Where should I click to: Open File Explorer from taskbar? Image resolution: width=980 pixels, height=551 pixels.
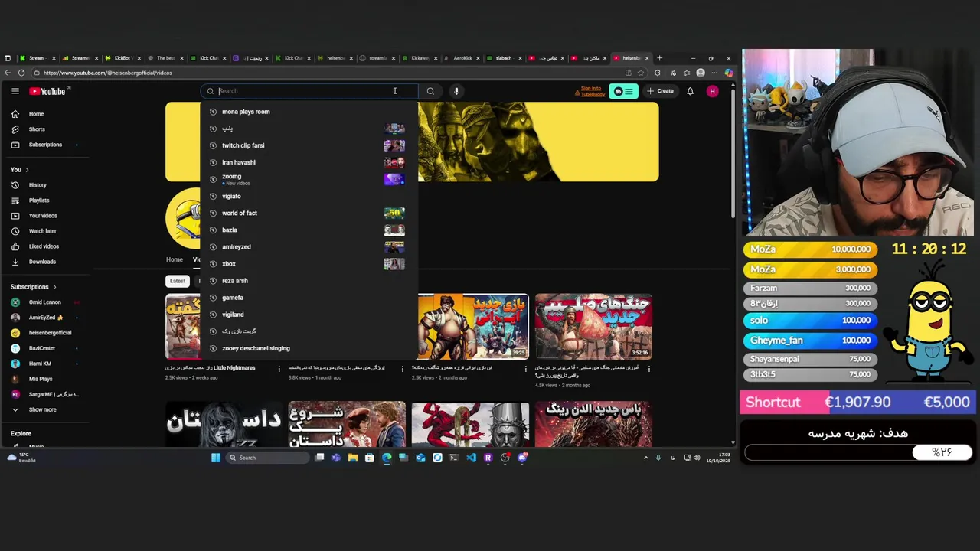point(353,458)
